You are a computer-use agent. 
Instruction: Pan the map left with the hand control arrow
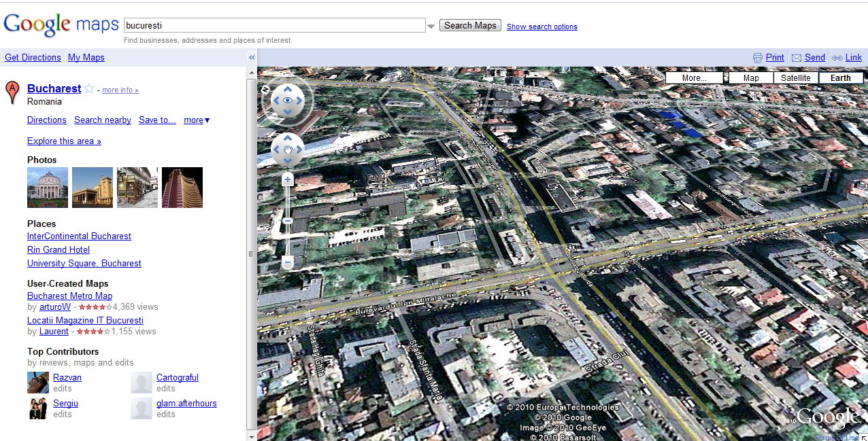pos(276,149)
